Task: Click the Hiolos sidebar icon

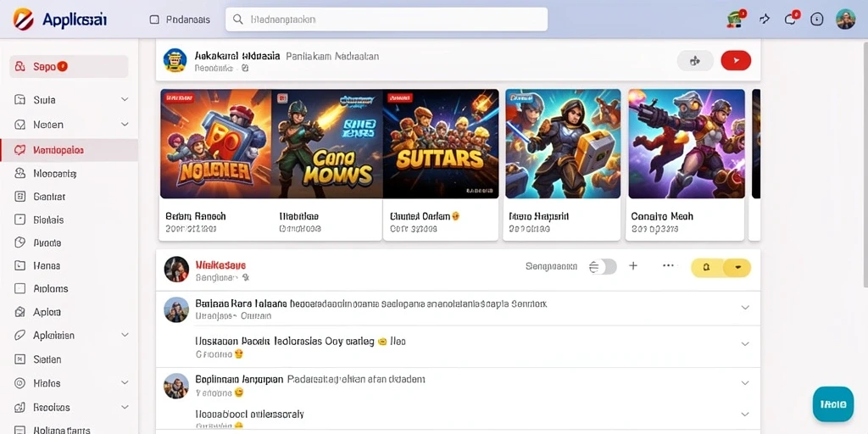Action: click(x=20, y=383)
